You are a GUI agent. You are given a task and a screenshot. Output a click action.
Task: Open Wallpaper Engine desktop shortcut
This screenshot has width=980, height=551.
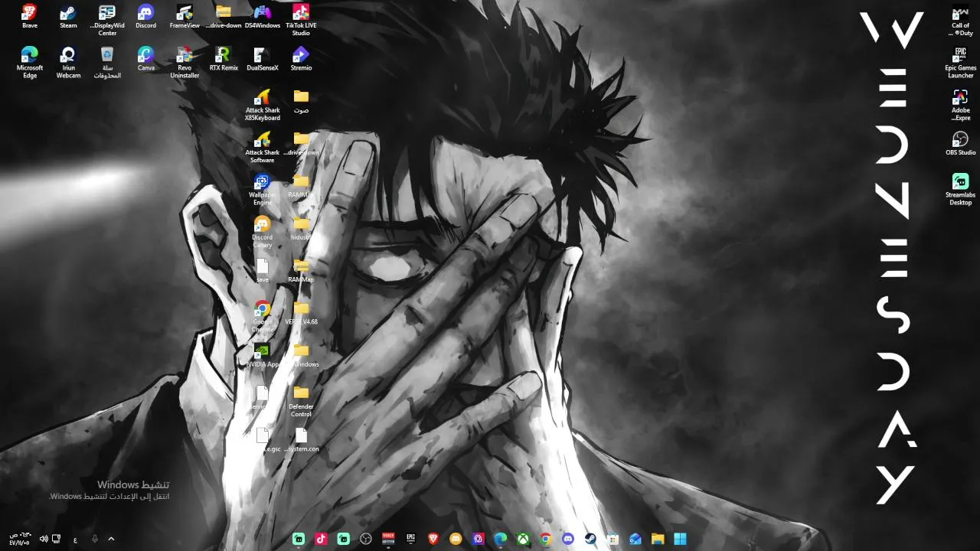[x=263, y=189]
